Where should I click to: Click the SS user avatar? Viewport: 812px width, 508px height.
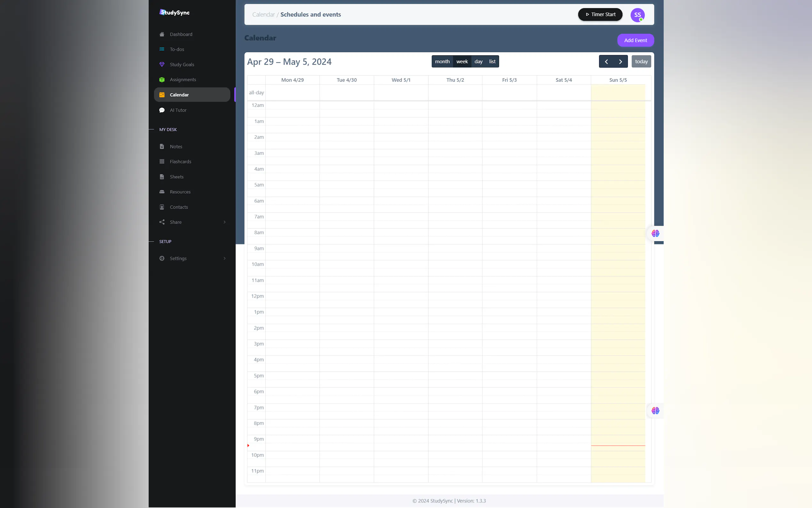637,15
